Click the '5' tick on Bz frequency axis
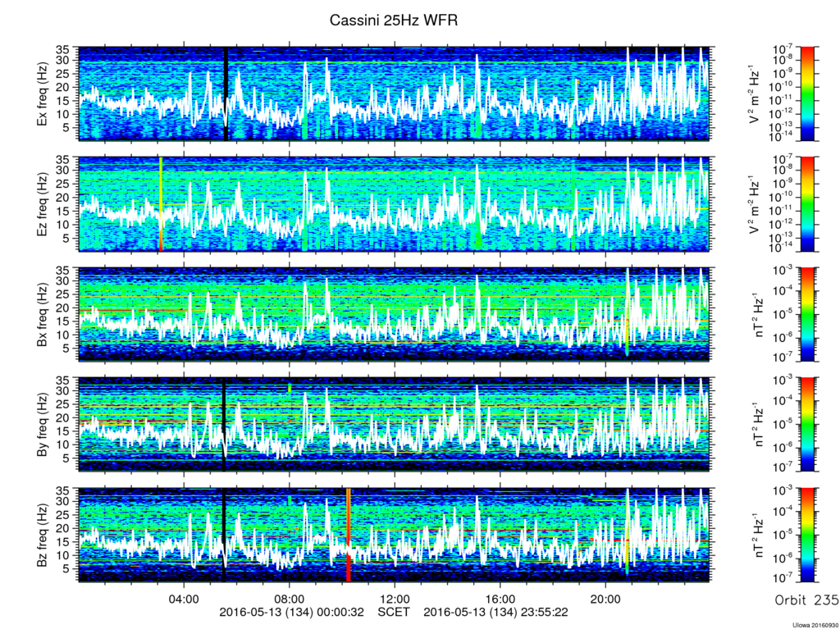 click(x=67, y=568)
